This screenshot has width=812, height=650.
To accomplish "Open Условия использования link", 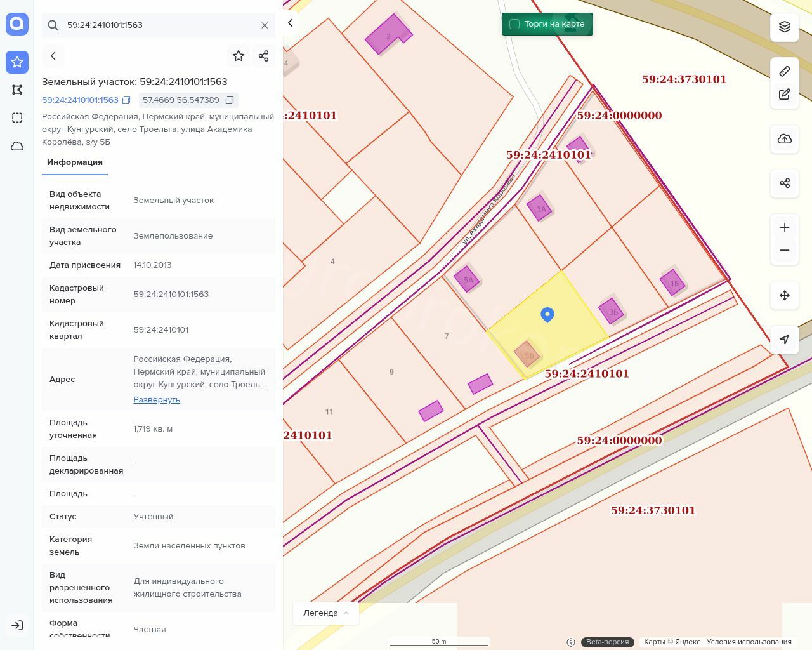I will (749, 642).
